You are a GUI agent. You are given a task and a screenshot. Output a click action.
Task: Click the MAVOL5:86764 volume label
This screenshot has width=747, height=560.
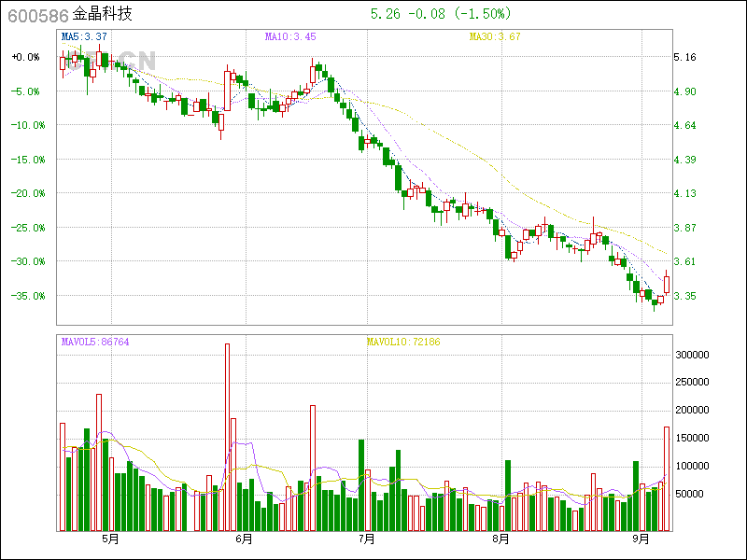95,343
